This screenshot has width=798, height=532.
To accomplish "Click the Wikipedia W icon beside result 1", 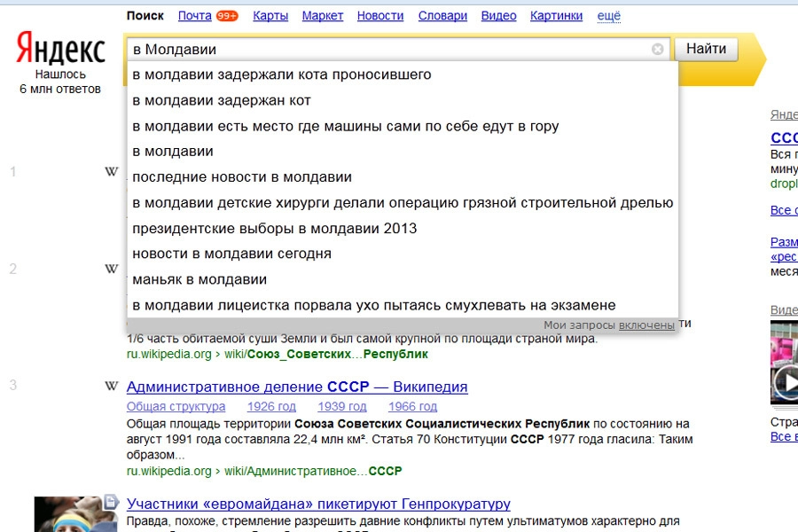I will [x=112, y=172].
